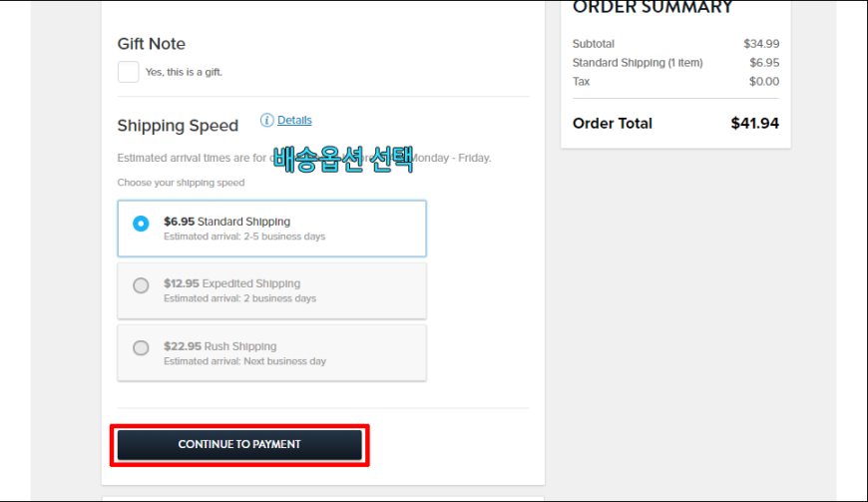Click 'Estimated arrival: 2 business days' text
Viewport: 868px width, 502px height.
click(x=239, y=298)
